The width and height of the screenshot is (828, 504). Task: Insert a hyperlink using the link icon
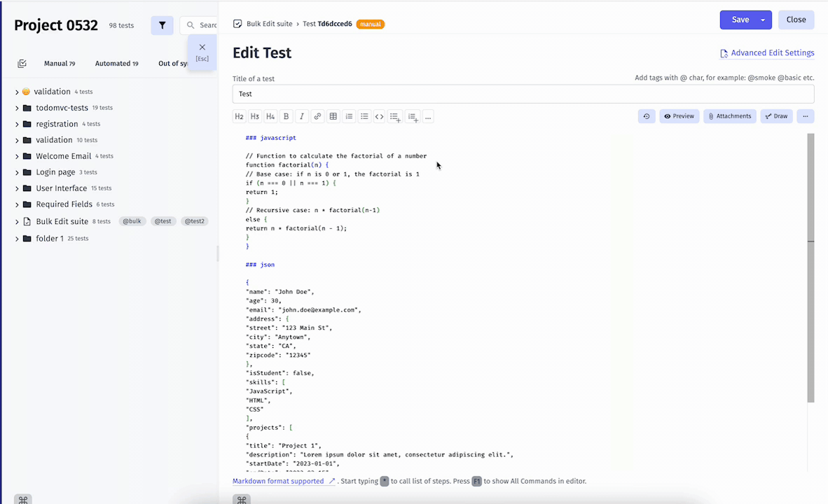(x=317, y=117)
